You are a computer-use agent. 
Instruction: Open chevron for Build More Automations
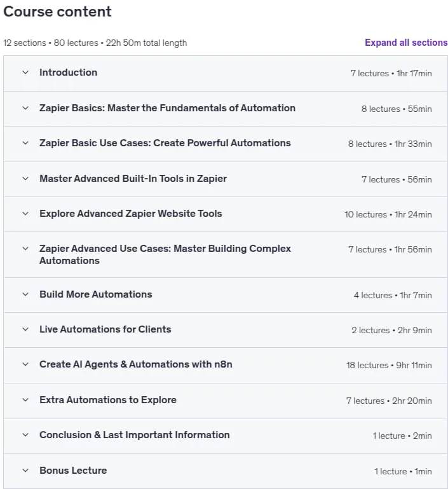25,294
